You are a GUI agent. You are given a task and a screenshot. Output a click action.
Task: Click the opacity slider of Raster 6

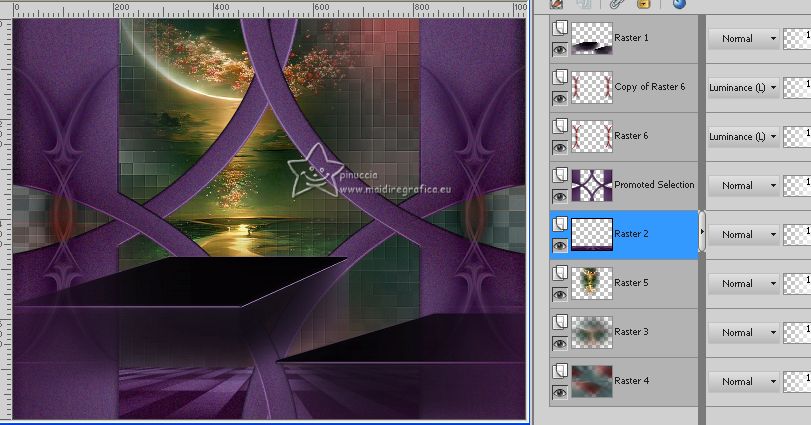click(797, 137)
